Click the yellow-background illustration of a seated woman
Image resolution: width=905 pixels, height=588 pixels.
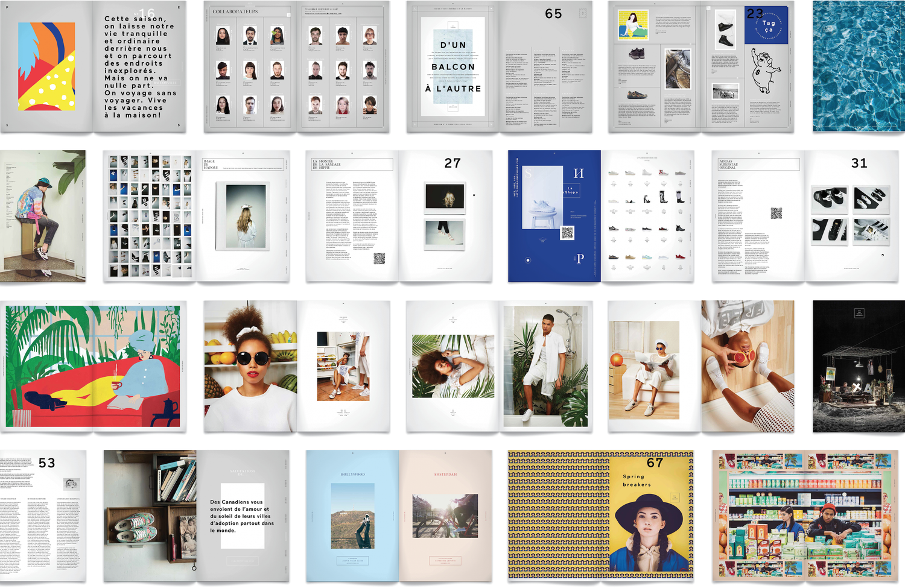[x=633, y=26]
